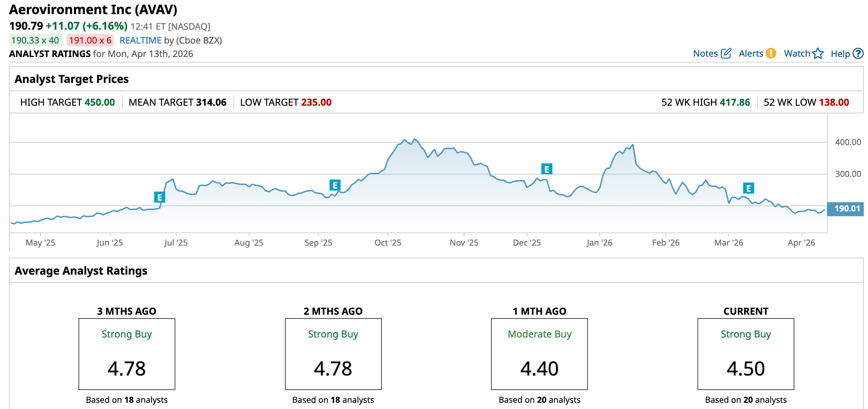
Task: Select the 1 MTH AGO Moderate Buy box
Action: 539,354
